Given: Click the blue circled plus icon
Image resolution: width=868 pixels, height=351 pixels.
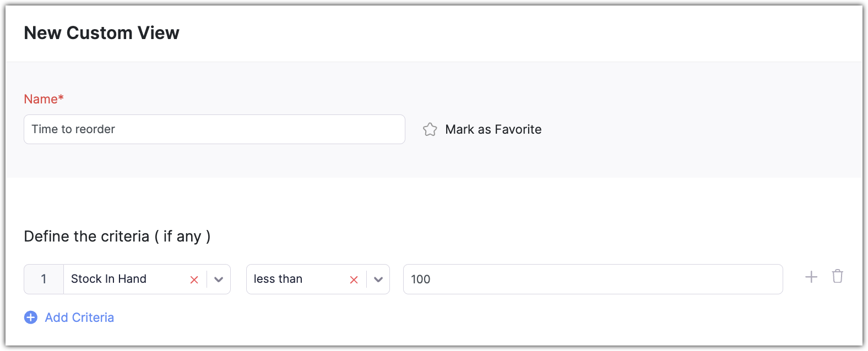Looking at the screenshot, I should pos(31,317).
